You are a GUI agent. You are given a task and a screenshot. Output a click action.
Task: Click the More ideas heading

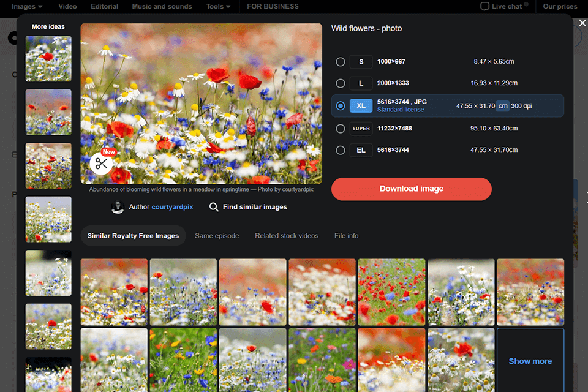[x=48, y=26]
